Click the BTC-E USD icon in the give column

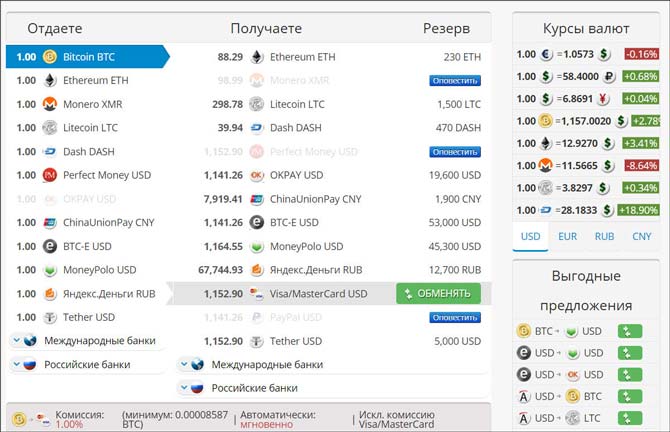[x=50, y=246]
